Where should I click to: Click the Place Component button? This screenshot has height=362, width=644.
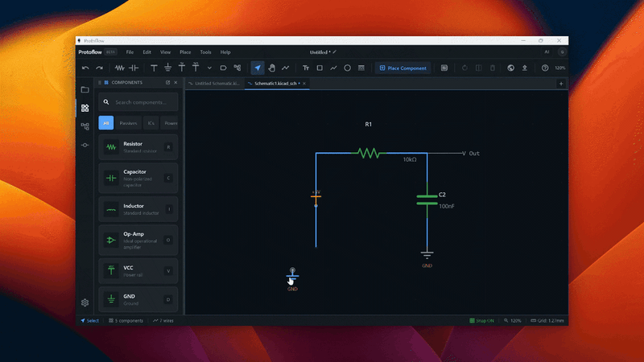tap(403, 68)
